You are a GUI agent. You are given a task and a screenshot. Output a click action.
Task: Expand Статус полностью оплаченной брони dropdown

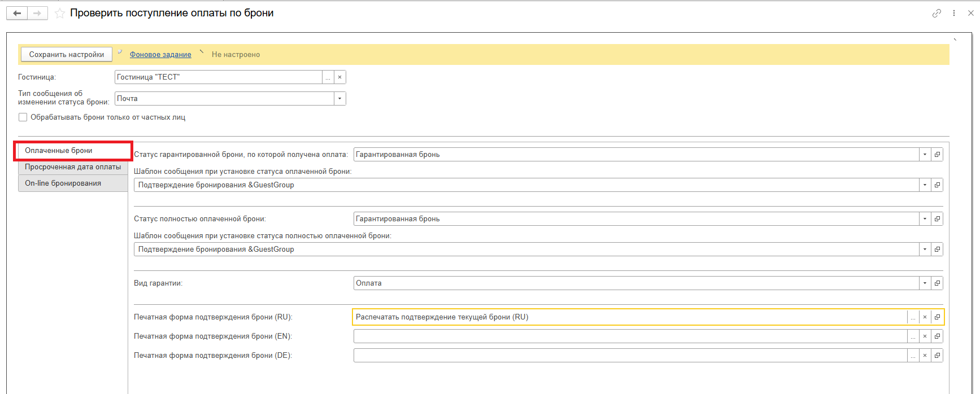coord(925,219)
